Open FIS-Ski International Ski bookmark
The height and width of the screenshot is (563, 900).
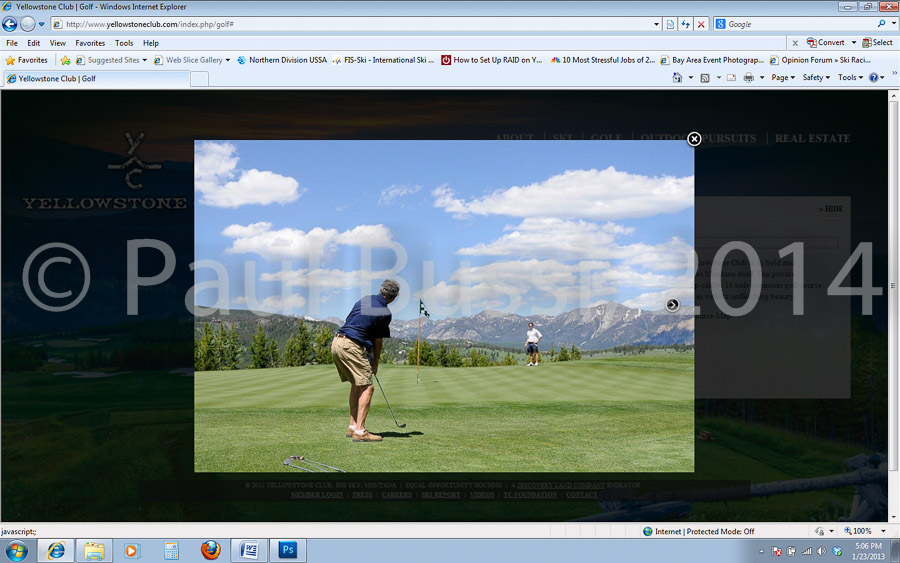[383, 60]
